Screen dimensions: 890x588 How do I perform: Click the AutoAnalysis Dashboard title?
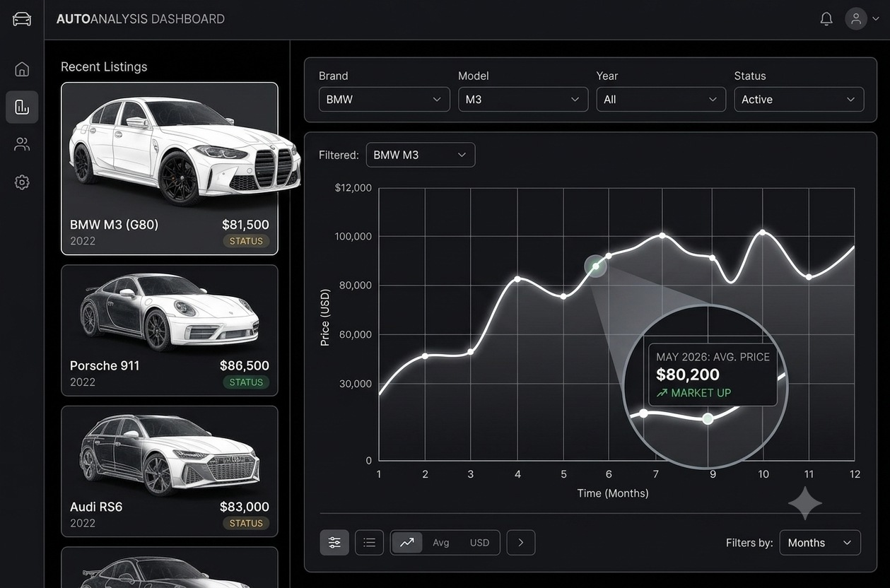click(141, 19)
